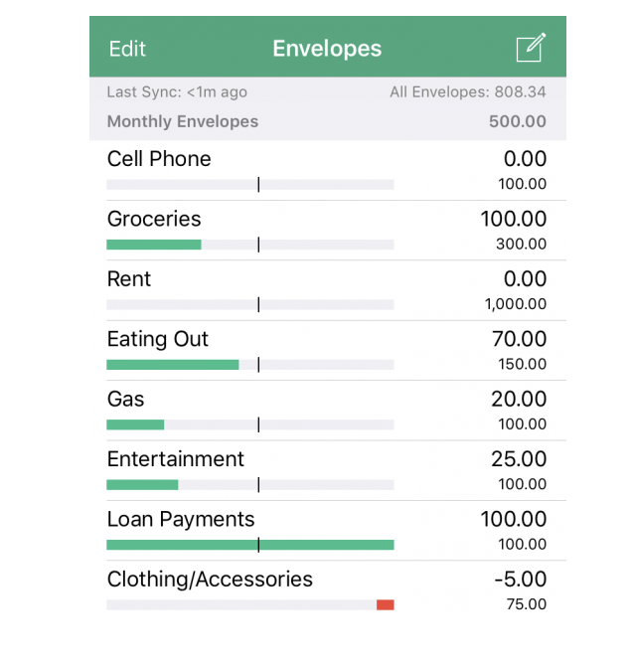The height and width of the screenshot is (672, 634).
Task: Click the Rent 1,000.00 budget amount
Action: pyautogui.click(x=516, y=304)
